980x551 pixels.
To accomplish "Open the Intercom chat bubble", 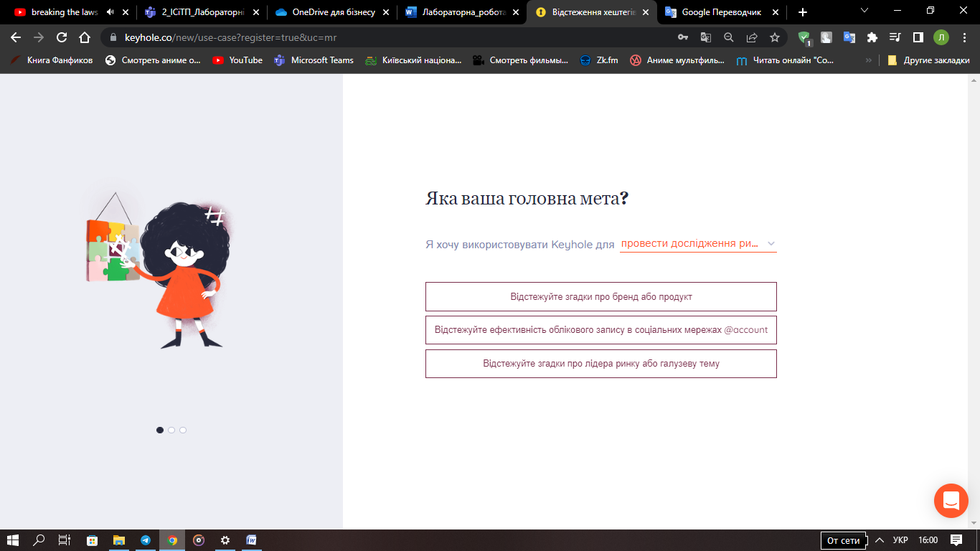I will coord(951,500).
